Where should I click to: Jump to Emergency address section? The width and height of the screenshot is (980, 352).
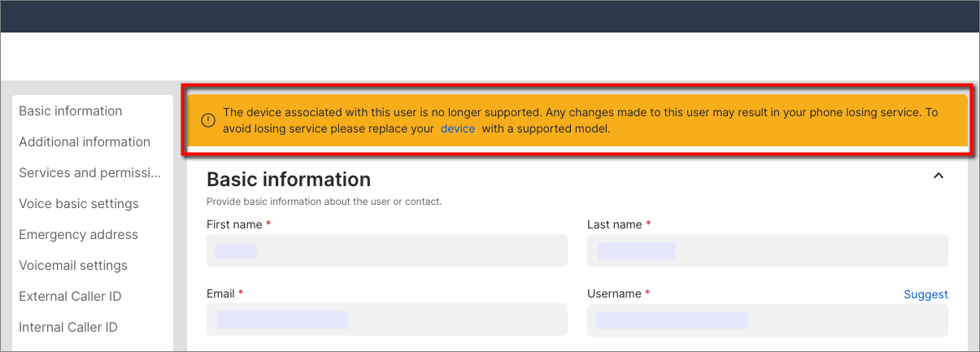pos(78,235)
